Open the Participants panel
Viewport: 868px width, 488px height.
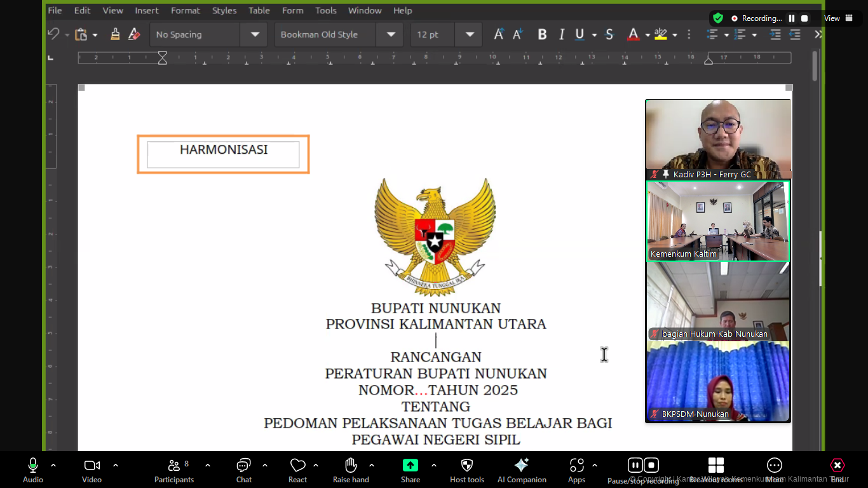click(x=174, y=470)
